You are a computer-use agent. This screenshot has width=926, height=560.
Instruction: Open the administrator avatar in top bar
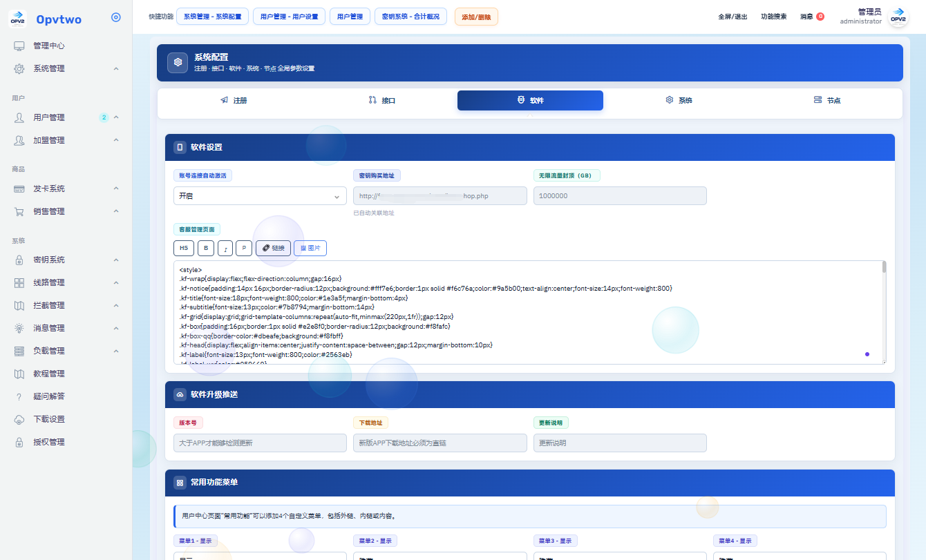898,17
